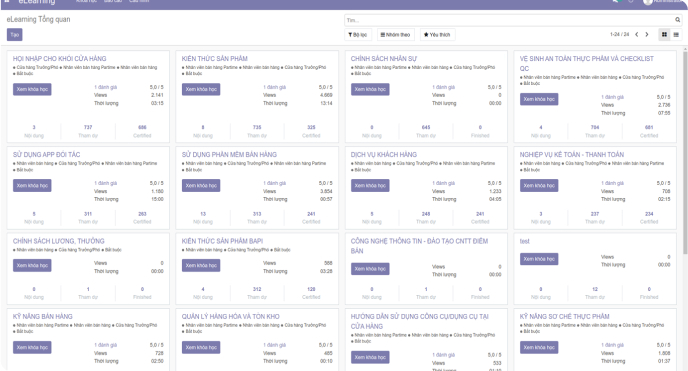The height and width of the screenshot is (371, 688).
Task: Switch to kanban grid view
Action: click(664, 35)
